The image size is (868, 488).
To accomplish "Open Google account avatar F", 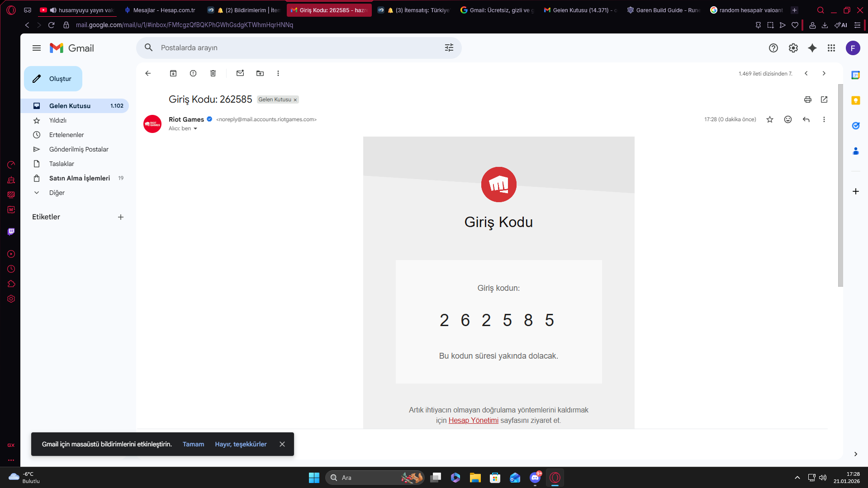I will pyautogui.click(x=853, y=48).
